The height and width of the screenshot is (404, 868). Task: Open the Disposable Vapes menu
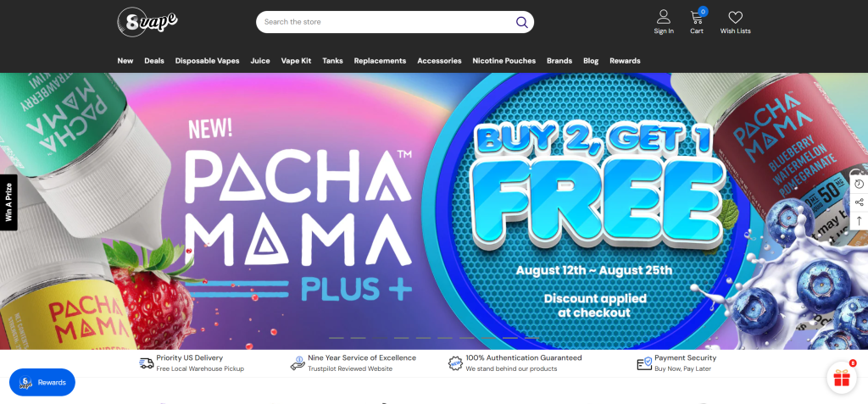click(x=207, y=61)
